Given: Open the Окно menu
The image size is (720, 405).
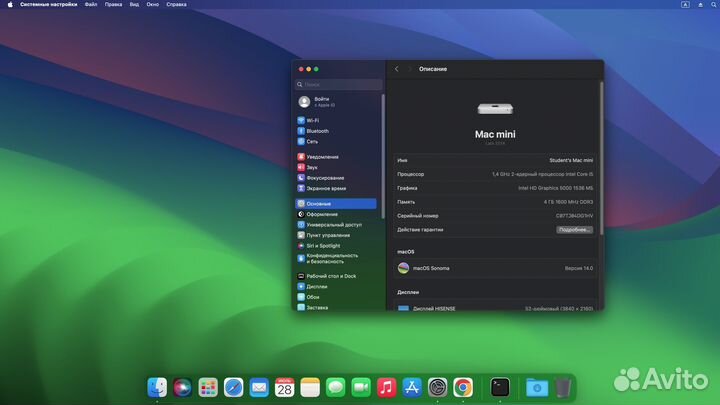Looking at the screenshot, I should point(152,4).
